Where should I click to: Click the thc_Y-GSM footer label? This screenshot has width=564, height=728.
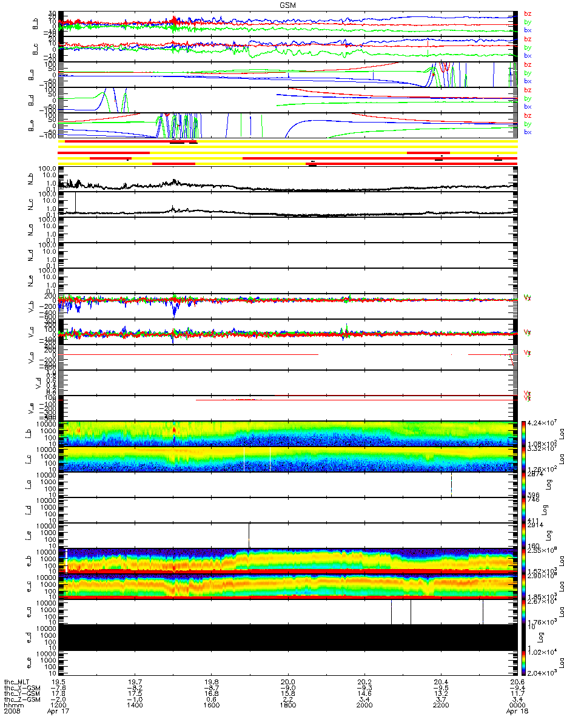[x=21, y=693]
